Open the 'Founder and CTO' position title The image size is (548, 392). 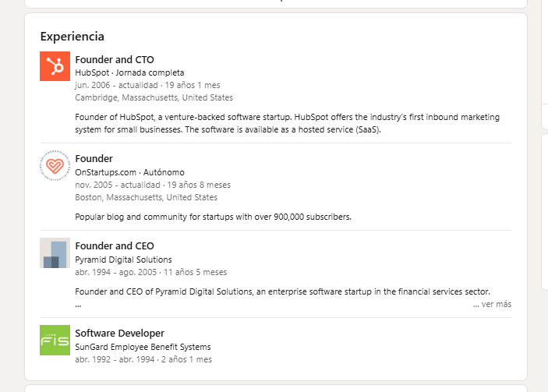click(115, 60)
